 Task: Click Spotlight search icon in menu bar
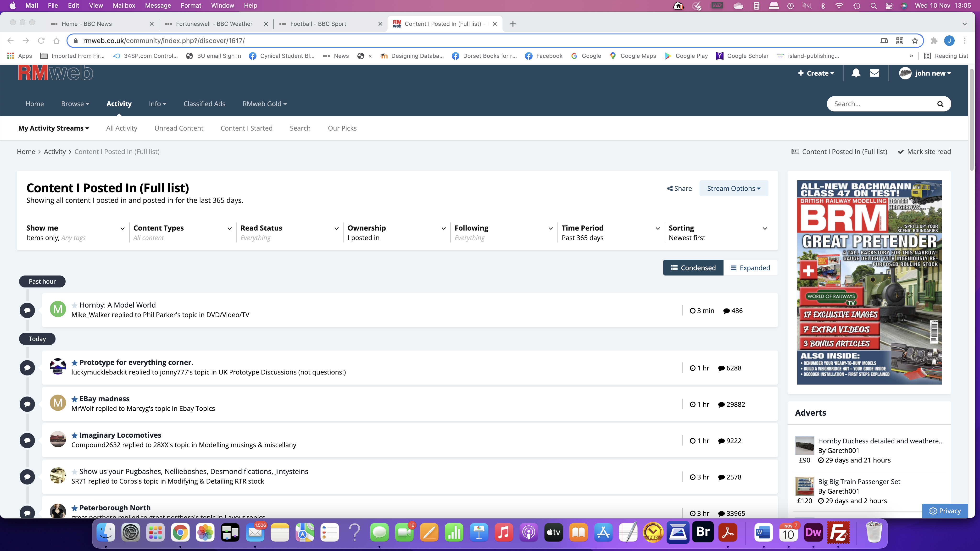(873, 6)
